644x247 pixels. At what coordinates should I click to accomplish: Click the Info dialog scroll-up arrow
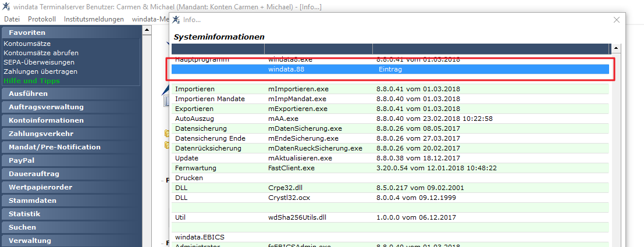coord(616,49)
